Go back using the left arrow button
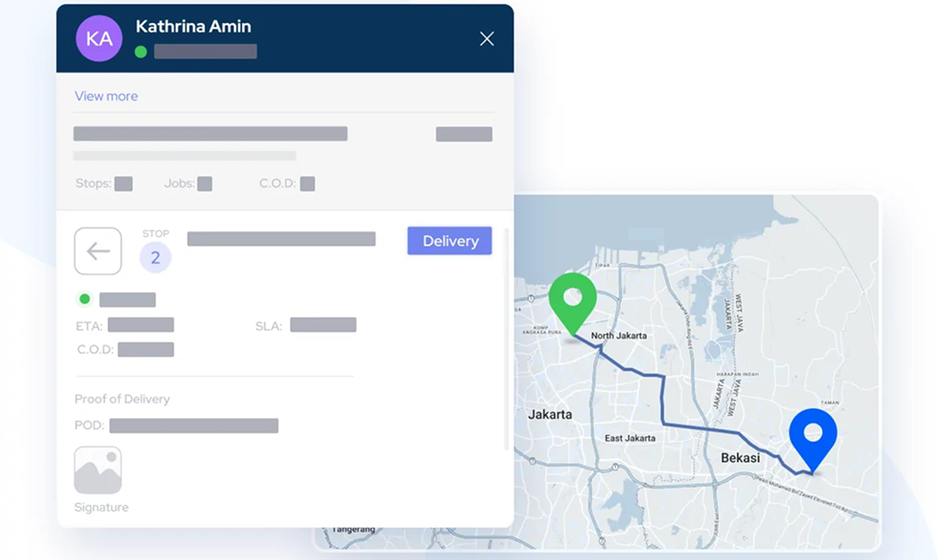Screen dimensions: 945x560 click(98, 251)
